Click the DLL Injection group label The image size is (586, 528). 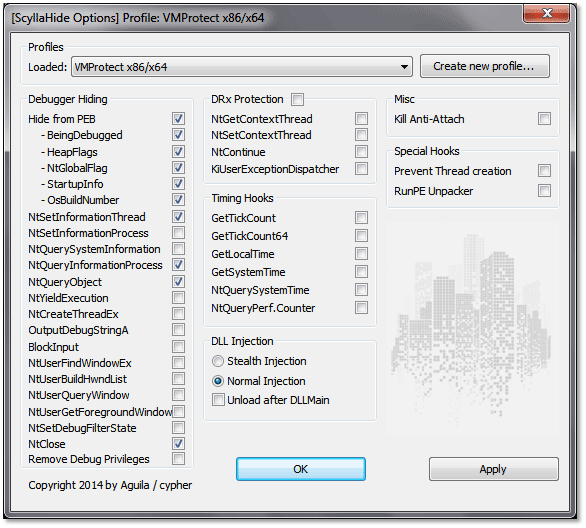pyautogui.click(x=242, y=341)
